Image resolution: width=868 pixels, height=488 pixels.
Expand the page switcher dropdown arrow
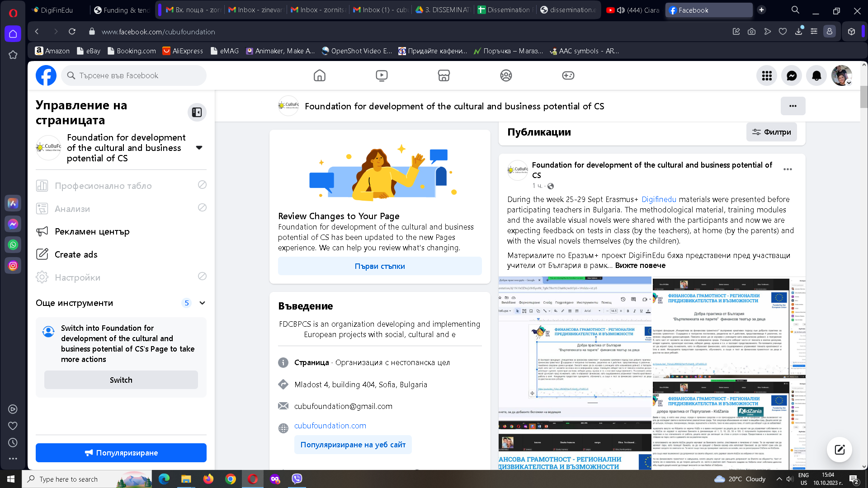[x=199, y=148]
